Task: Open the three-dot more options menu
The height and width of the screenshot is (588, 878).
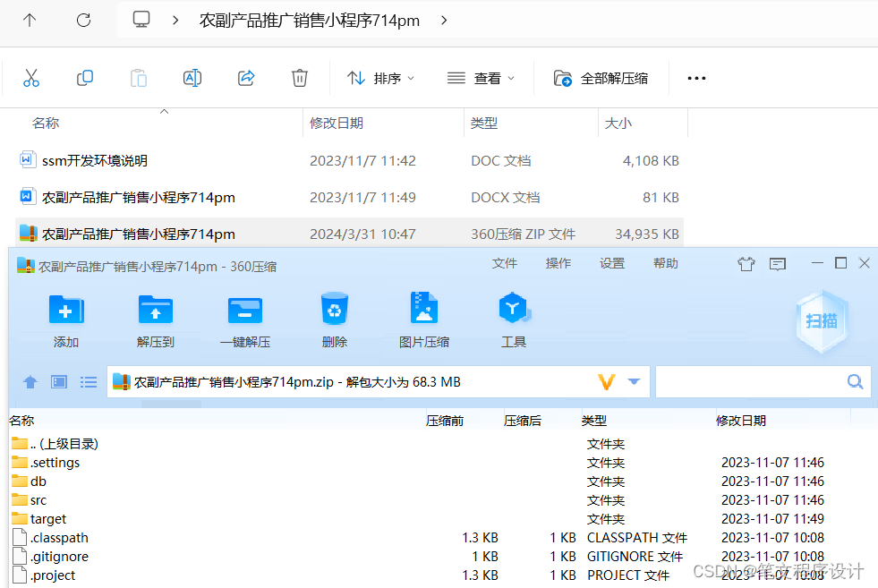Action: 696,79
